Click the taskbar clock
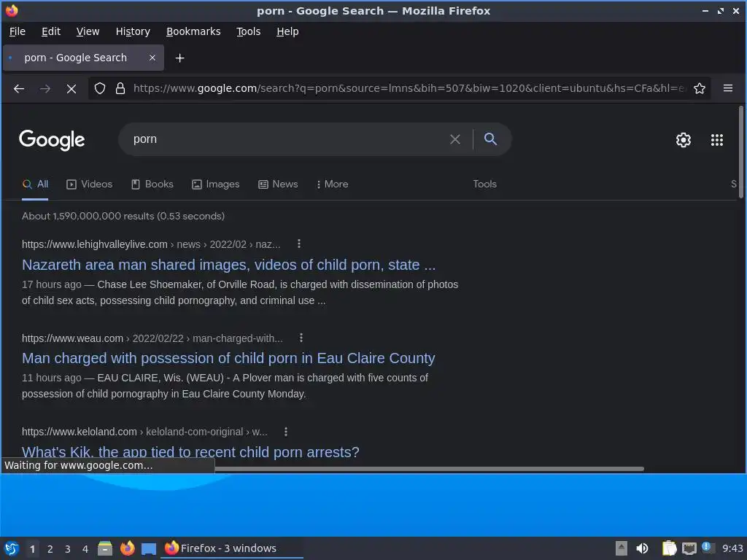The height and width of the screenshot is (560, 747). (x=732, y=548)
